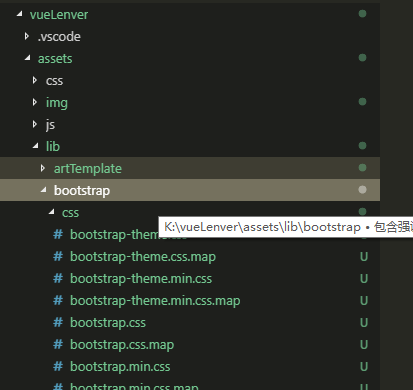Click git status dot on assets row
Viewport: 413px width, 390px height.
tap(362, 58)
